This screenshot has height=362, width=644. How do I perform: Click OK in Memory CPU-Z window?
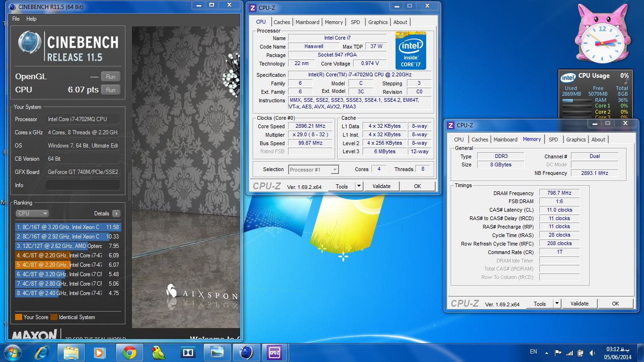point(615,304)
